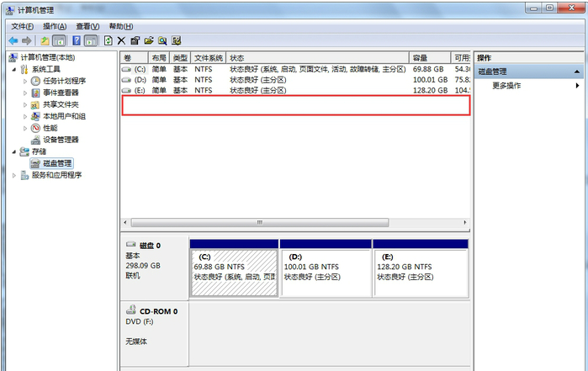The image size is (588, 371).
Task: Expand the 任务计划程序 tree node
Action: tap(25, 81)
